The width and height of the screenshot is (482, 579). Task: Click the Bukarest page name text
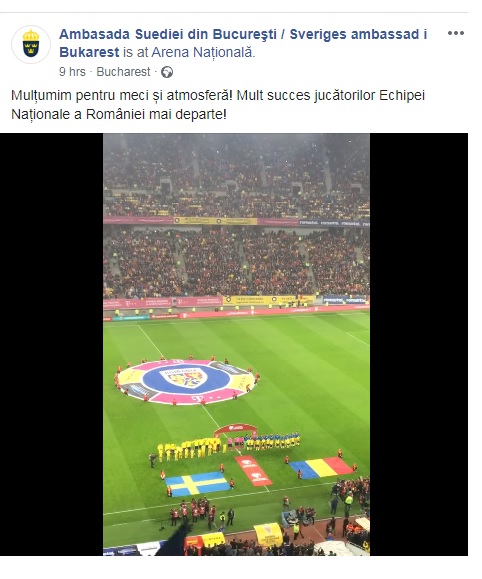89,52
